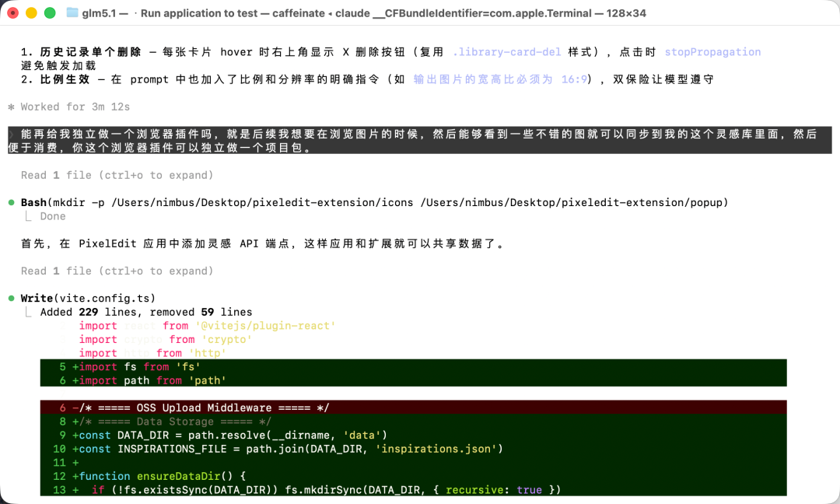Expand the first 'Read 1 file' line

click(117, 175)
